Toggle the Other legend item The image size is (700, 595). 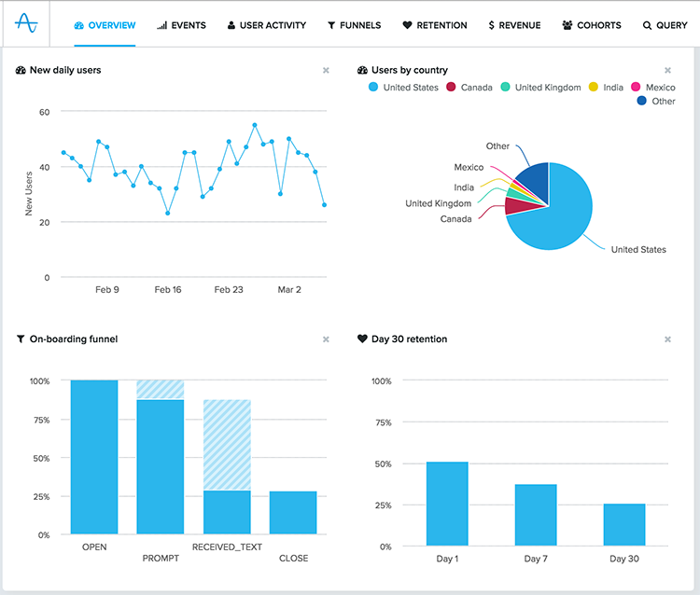[657, 101]
